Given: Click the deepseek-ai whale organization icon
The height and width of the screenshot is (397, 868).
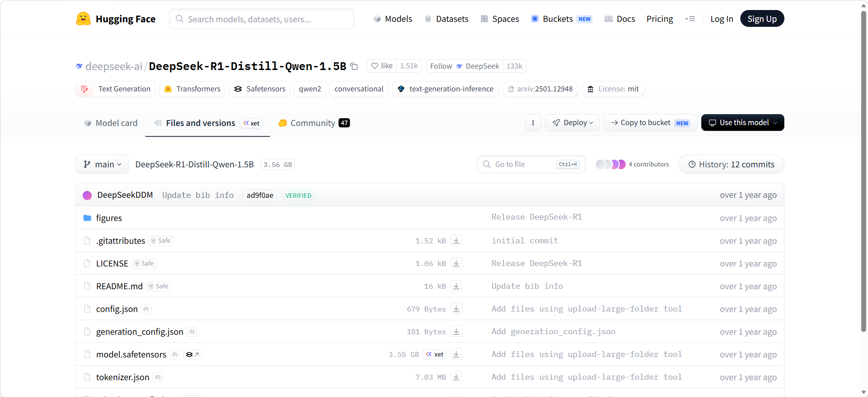Looking at the screenshot, I should coord(80,66).
